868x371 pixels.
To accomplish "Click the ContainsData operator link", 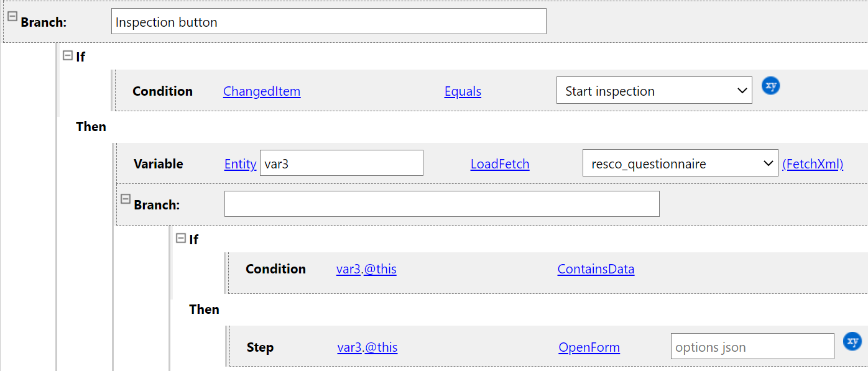I will 596,269.
